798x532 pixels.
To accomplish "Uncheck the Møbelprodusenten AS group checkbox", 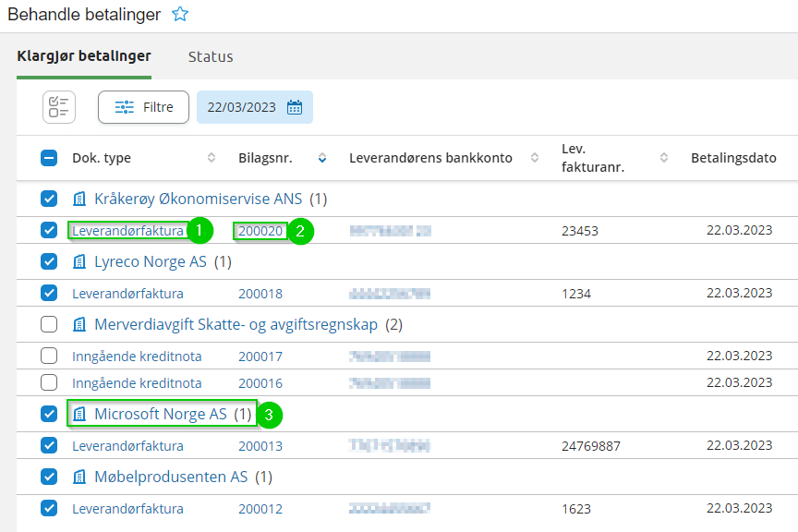I will (x=49, y=477).
